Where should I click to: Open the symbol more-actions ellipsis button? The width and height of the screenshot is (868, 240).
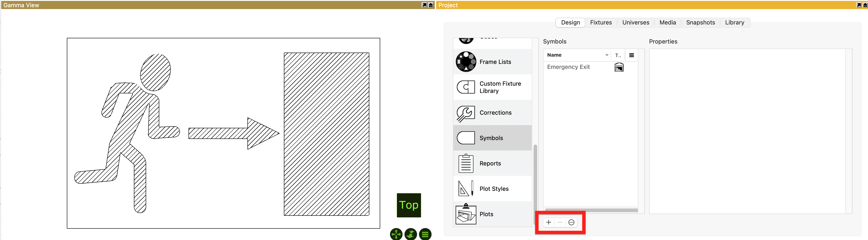point(571,223)
